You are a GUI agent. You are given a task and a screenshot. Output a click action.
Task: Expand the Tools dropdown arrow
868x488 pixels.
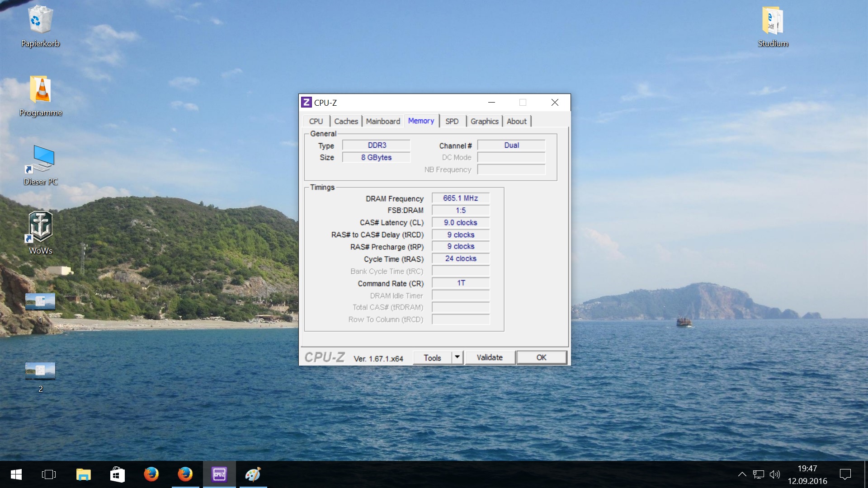(x=458, y=357)
